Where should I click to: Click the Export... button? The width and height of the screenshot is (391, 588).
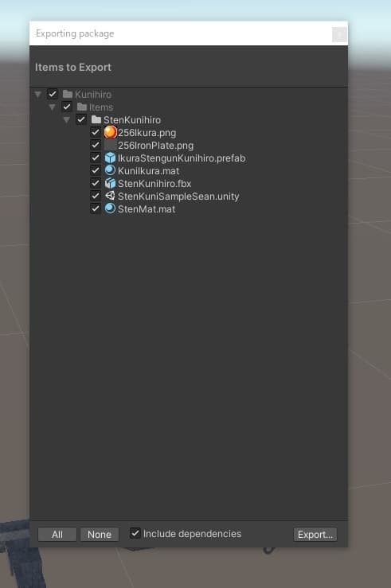pyautogui.click(x=315, y=534)
